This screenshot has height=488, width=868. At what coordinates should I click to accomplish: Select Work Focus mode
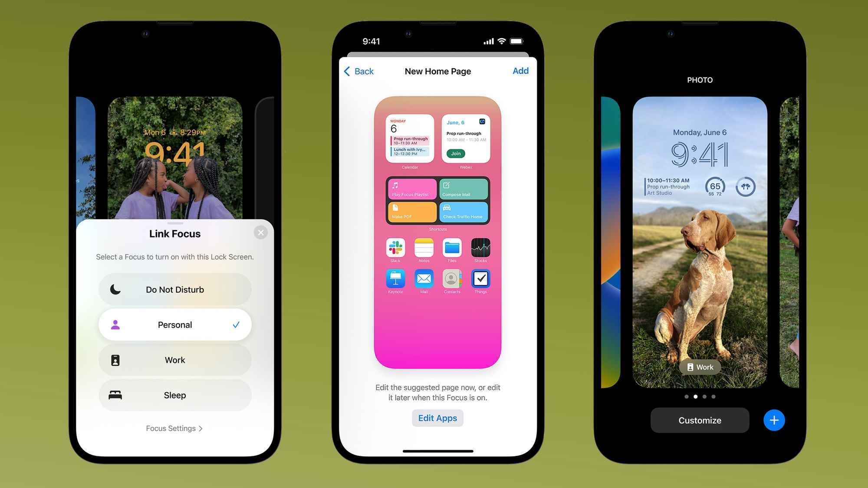(174, 360)
